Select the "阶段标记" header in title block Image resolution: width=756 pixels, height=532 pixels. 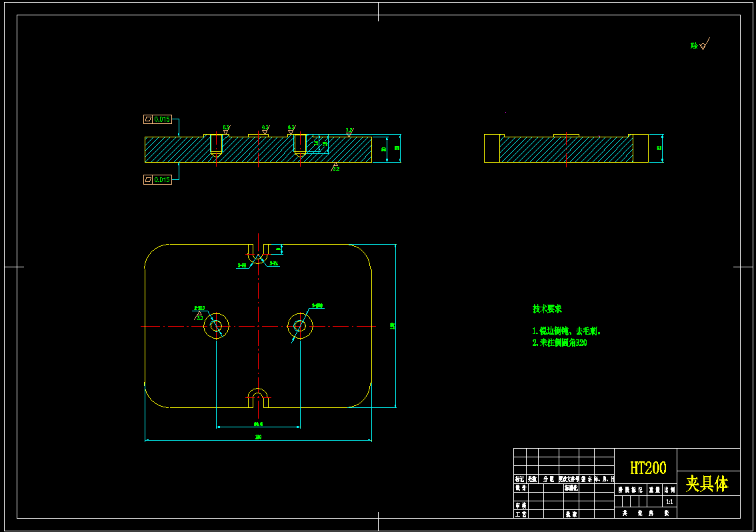631,489
